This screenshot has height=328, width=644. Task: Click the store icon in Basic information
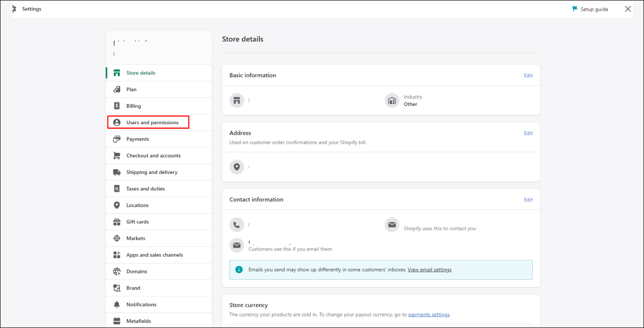point(237,101)
